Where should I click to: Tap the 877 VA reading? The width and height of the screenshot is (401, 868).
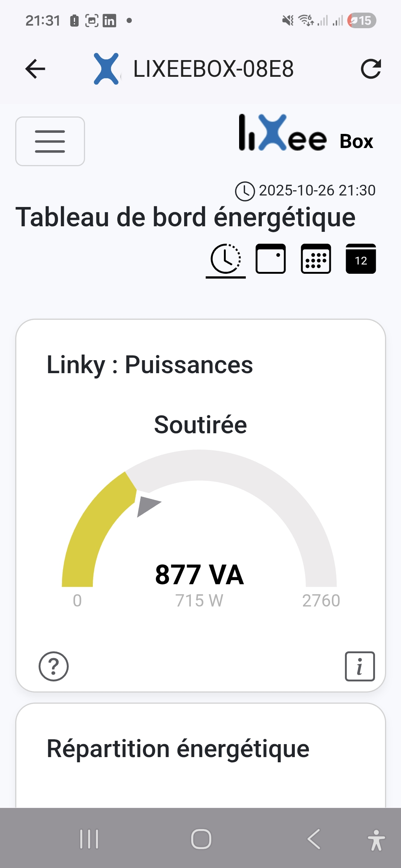click(199, 573)
